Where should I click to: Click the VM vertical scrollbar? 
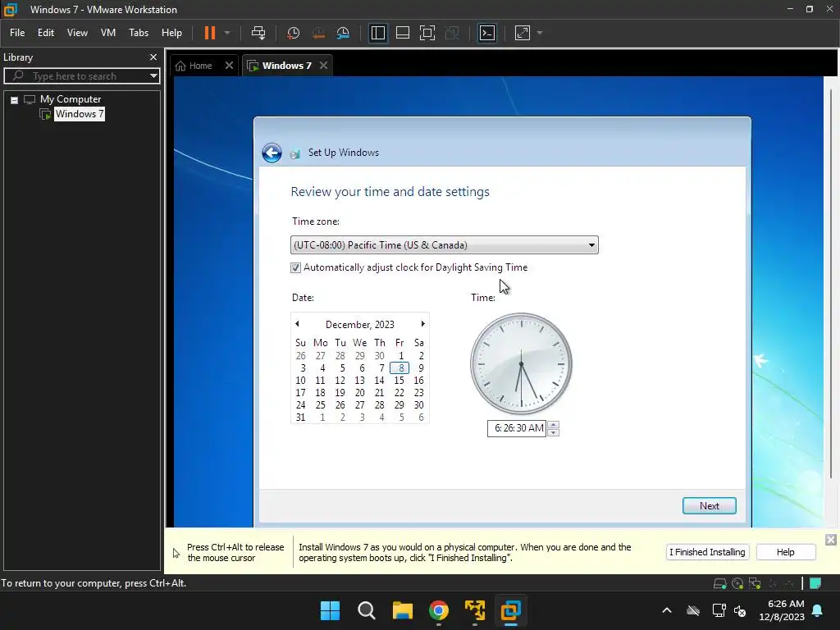click(831, 284)
